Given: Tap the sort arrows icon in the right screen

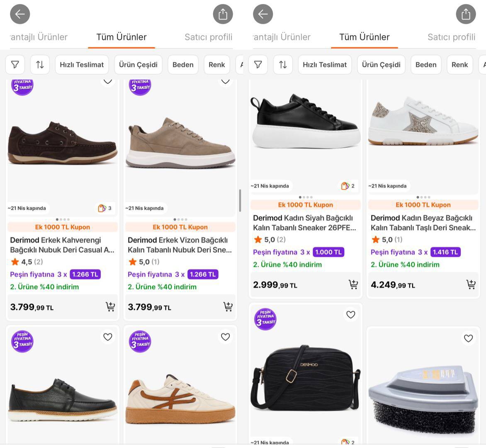Looking at the screenshot, I should 283,65.
